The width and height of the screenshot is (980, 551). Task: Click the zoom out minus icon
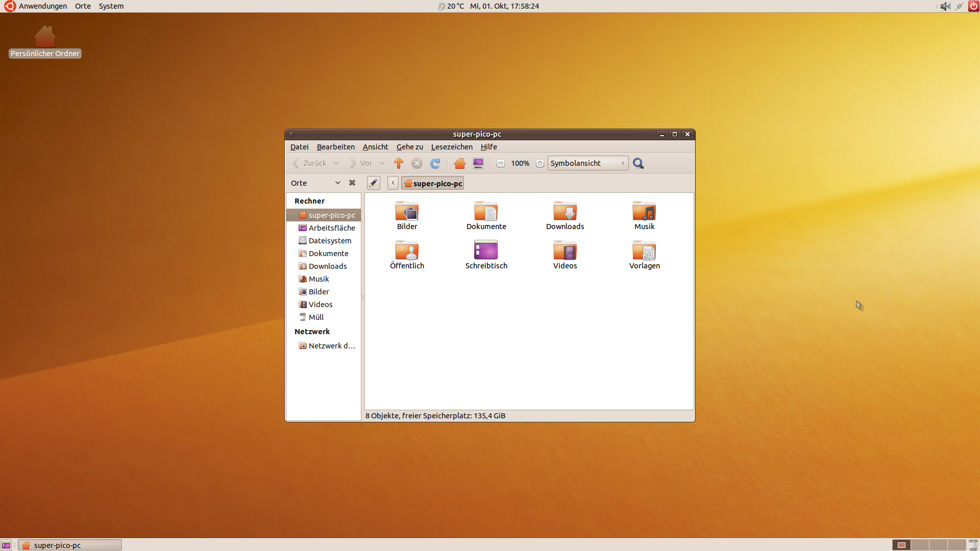click(x=501, y=163)
